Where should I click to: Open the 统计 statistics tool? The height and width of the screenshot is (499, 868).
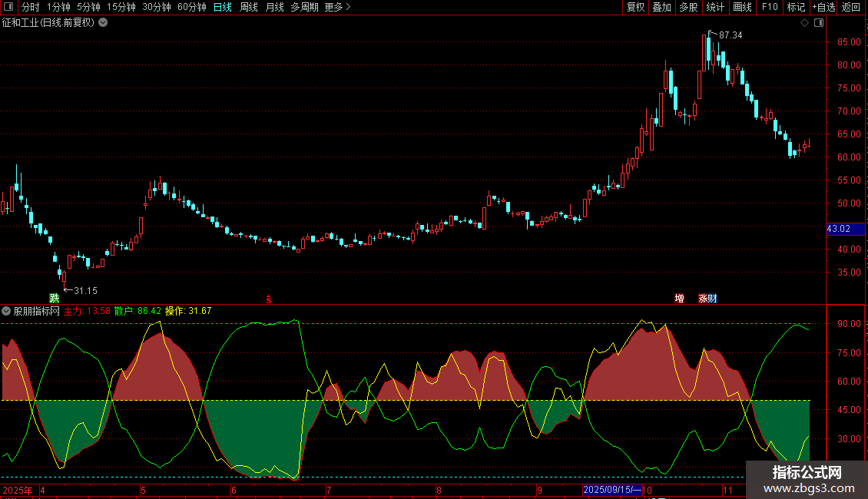(715, 7)
